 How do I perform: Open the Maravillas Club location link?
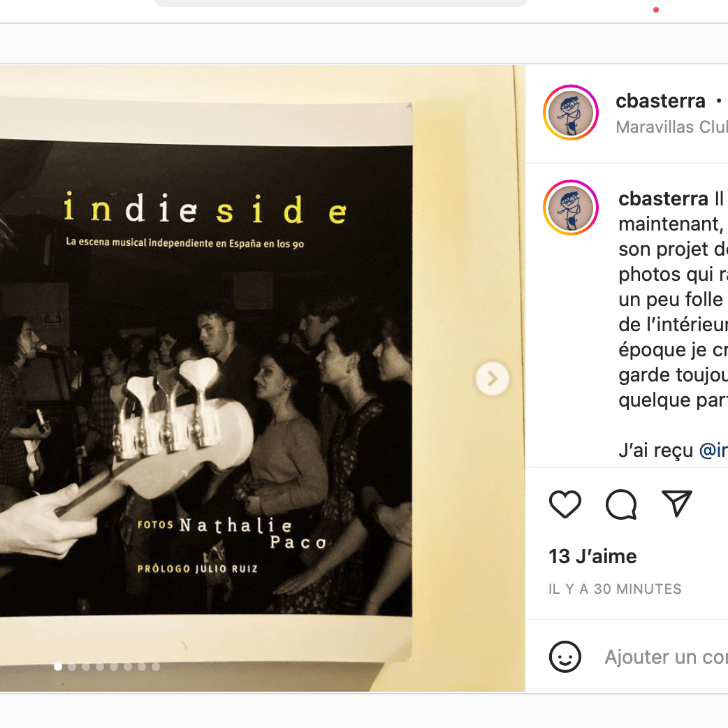[671, 126]
